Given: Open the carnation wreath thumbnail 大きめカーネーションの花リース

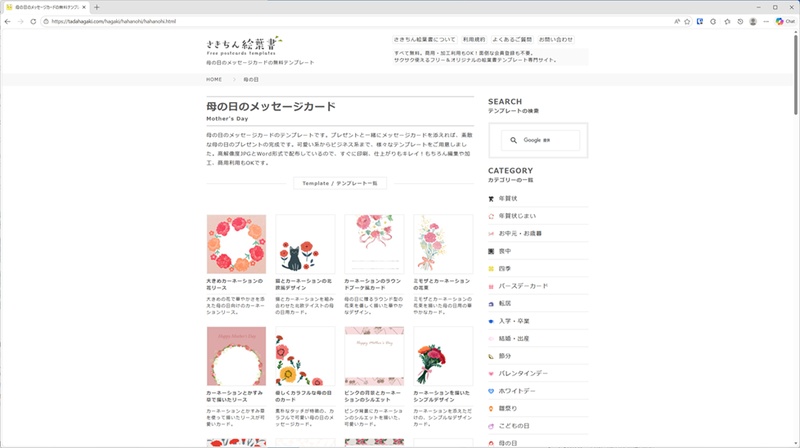Looking at the screenshot, I should click(x=236, y=244).
